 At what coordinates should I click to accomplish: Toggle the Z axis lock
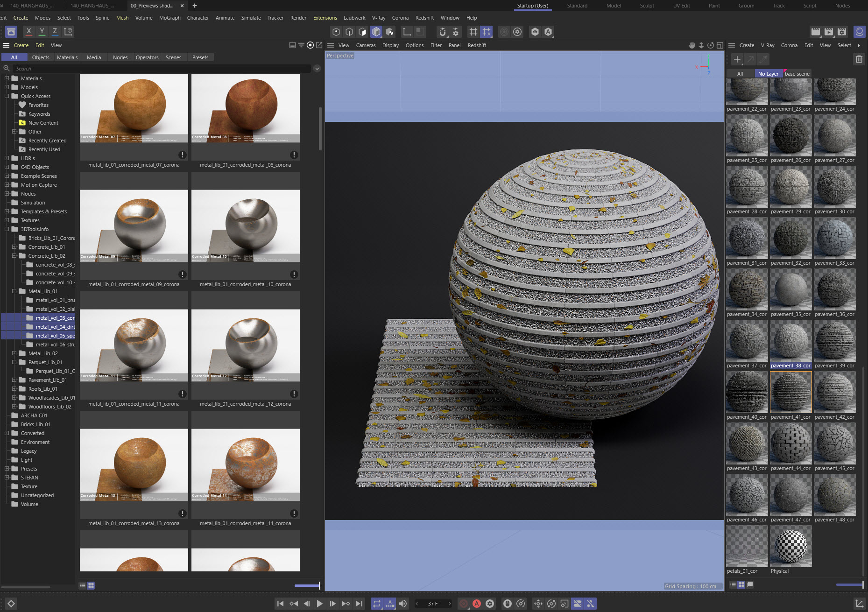(55, 31)
